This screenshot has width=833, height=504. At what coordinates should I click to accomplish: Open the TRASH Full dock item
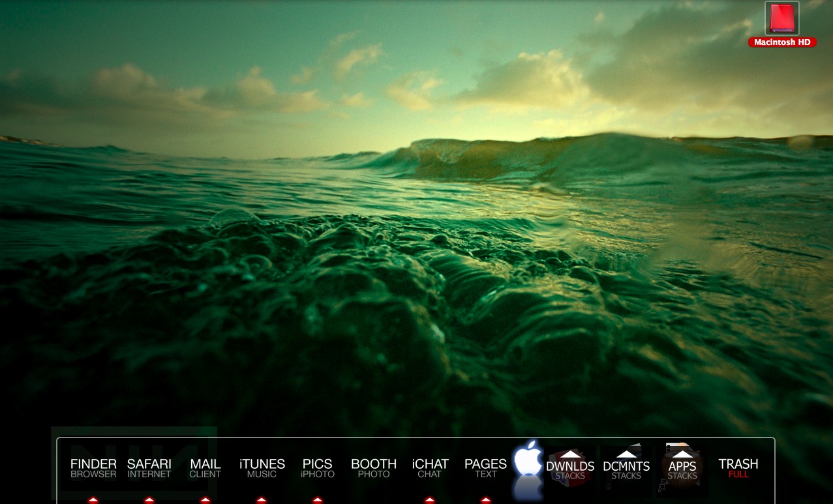[738, 468]
